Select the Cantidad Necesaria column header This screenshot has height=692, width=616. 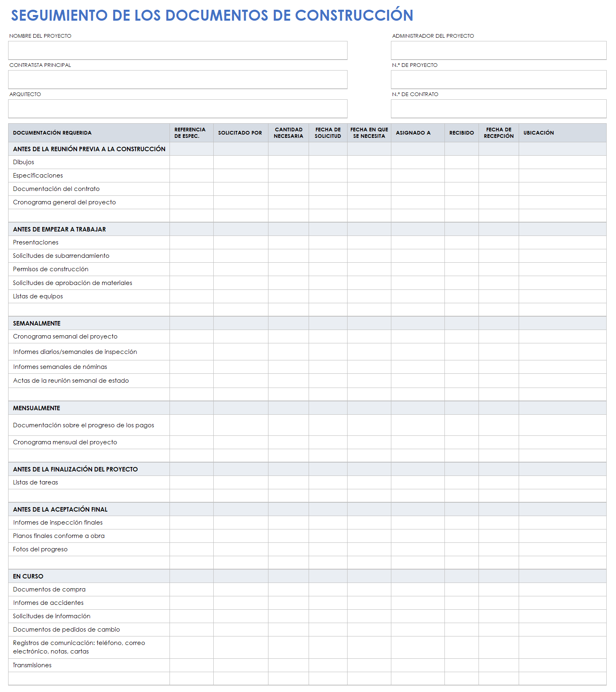[288, 133]
